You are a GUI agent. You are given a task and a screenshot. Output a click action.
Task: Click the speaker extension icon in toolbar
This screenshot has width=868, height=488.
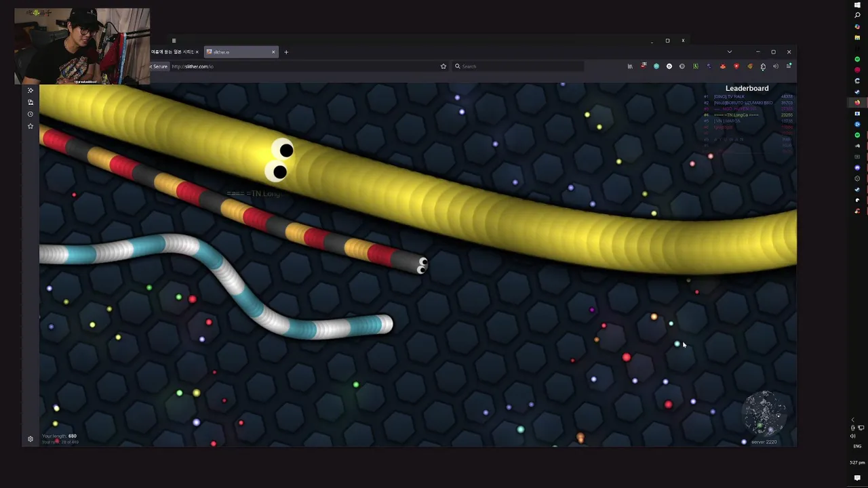[776, 66]
